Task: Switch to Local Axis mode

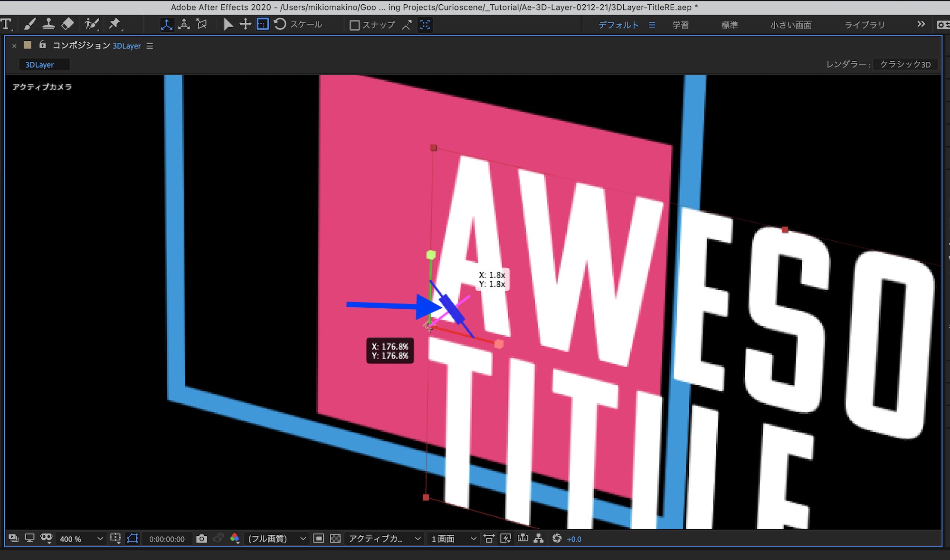Action: [x=166, y=25]
